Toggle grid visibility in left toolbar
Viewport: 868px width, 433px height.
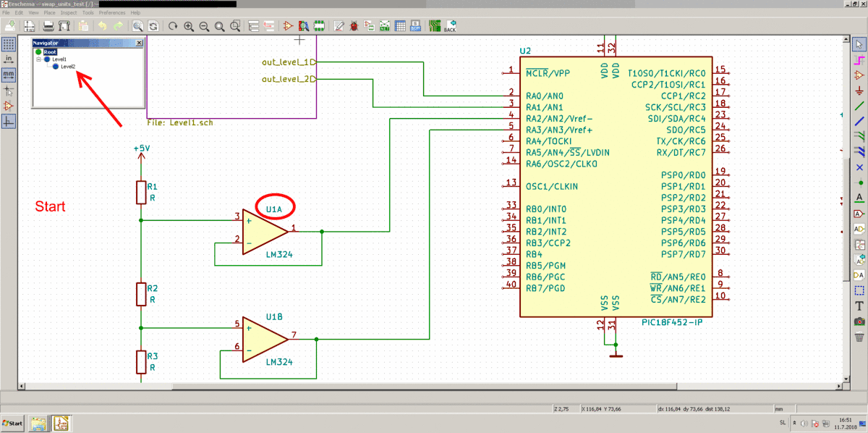click(9, 43)
